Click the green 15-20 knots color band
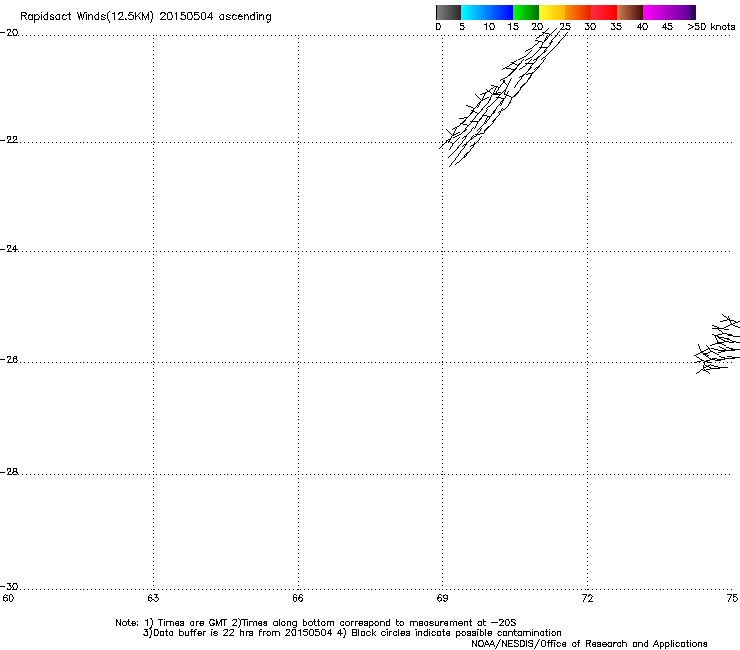This screenshot has width=740, height=650. pyautogui.click(x=526, y=12)
